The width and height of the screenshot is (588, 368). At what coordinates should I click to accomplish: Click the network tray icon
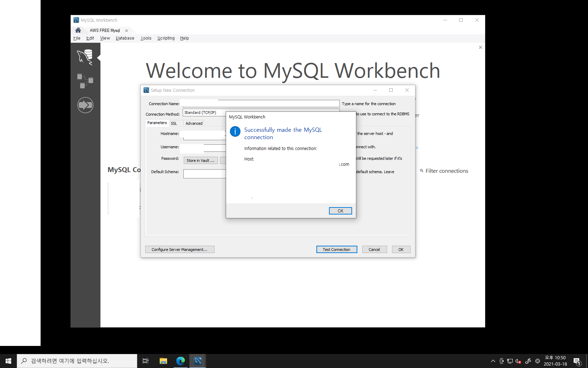tap(510, 361)
